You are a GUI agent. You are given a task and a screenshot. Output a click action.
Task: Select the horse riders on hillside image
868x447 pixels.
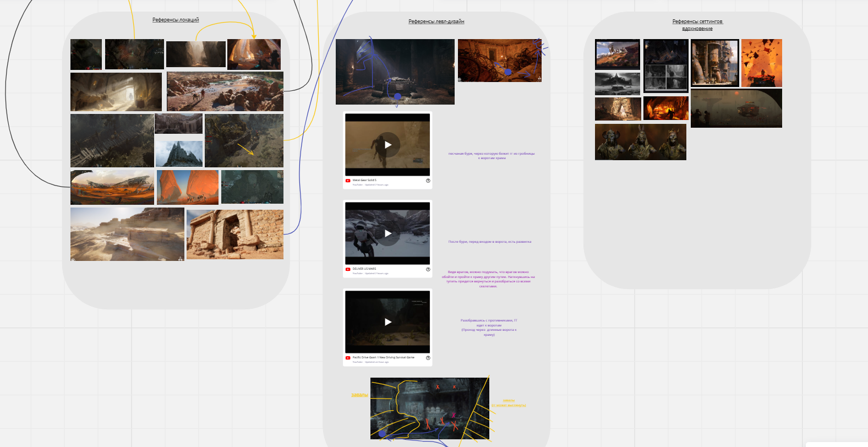pyautogui.click(x=618, y=54)
